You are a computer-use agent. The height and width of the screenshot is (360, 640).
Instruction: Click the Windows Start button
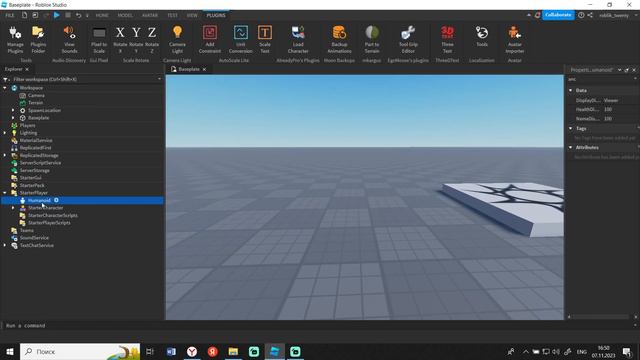[10, 351]
